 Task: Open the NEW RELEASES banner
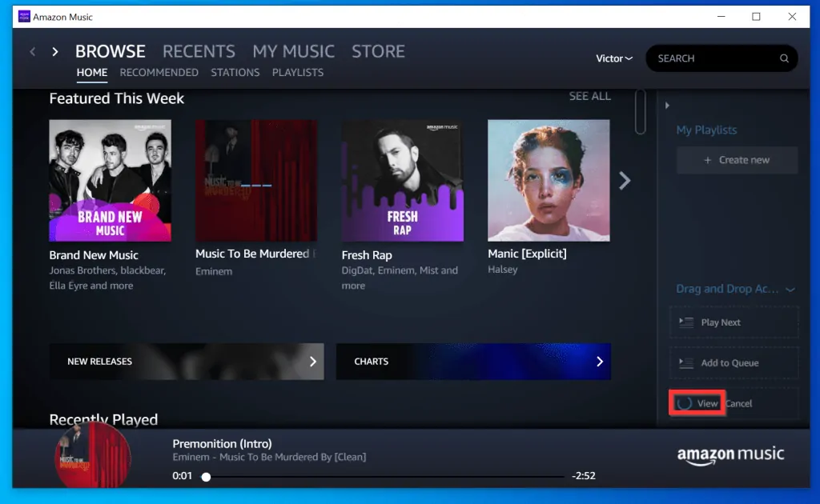(x=187, y=362)
